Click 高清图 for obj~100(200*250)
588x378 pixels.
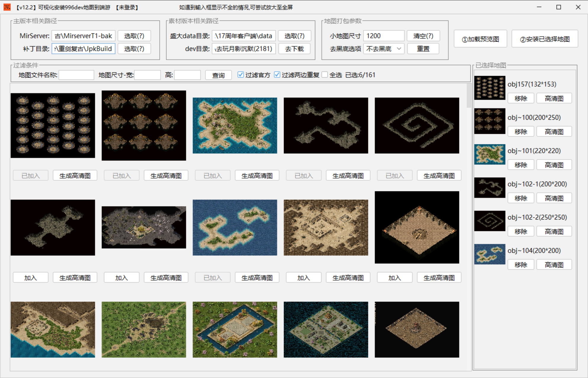tap(554, 131)
